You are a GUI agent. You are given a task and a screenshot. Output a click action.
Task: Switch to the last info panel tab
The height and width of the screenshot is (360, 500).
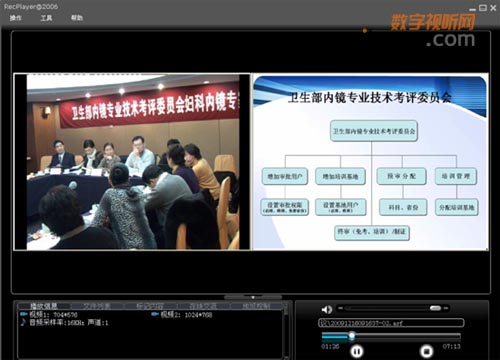pyautogui.click(x=257, y=306)
